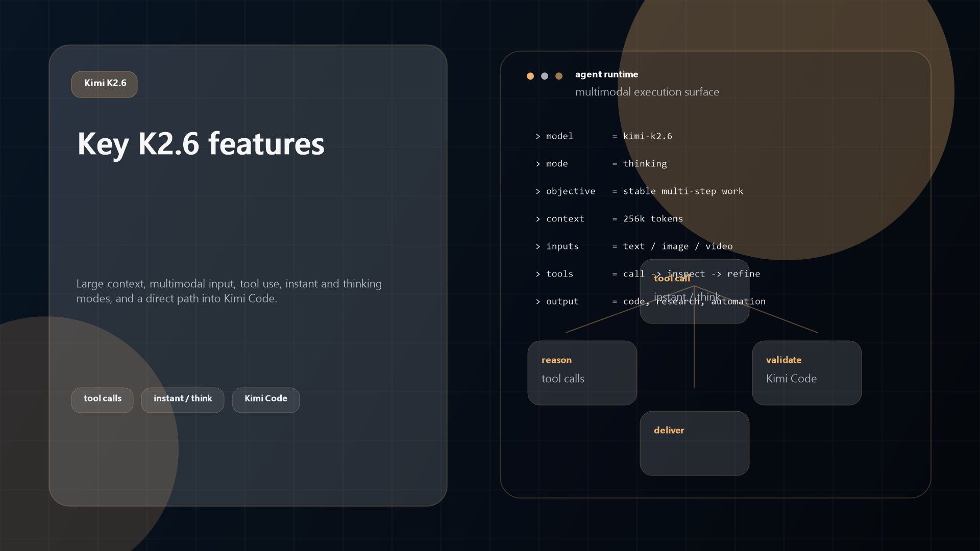980x551 pixels.
Task: Click the 'Key K2.6 features' title
Action: (x=201, y=144)
